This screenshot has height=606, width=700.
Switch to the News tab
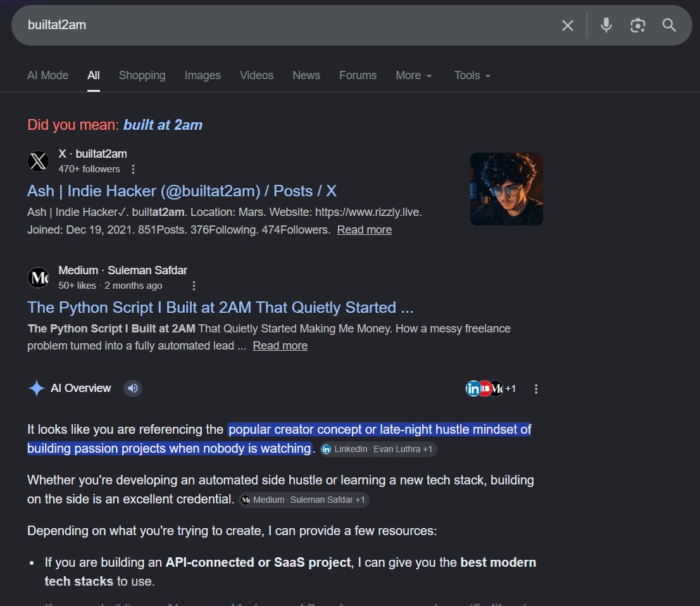(306, 75)
